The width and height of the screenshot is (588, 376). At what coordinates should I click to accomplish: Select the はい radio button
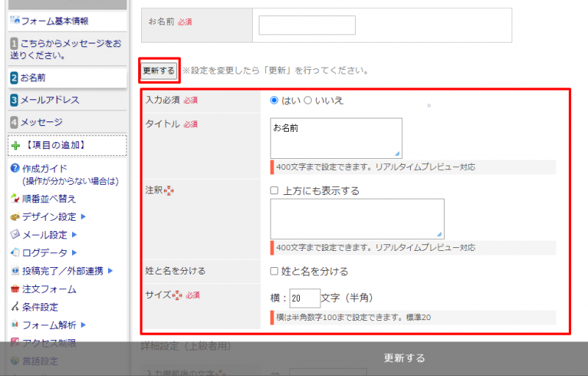(x=274, y=100)
